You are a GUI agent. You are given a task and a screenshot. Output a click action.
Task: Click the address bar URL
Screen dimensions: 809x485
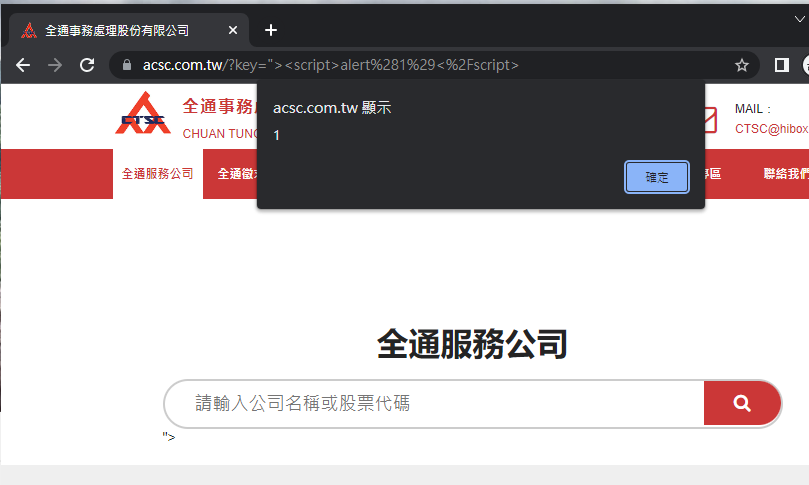(x=330, y=65)
